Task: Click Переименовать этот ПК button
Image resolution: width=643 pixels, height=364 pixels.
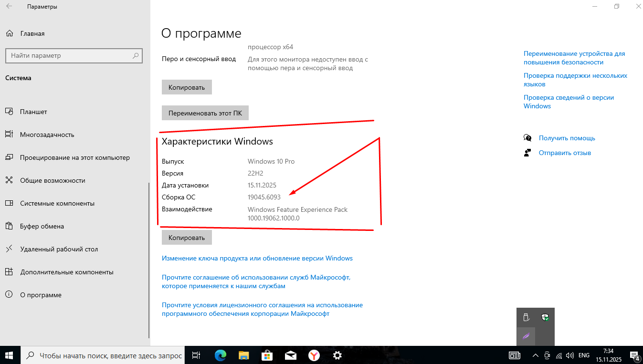Action: 205,114
